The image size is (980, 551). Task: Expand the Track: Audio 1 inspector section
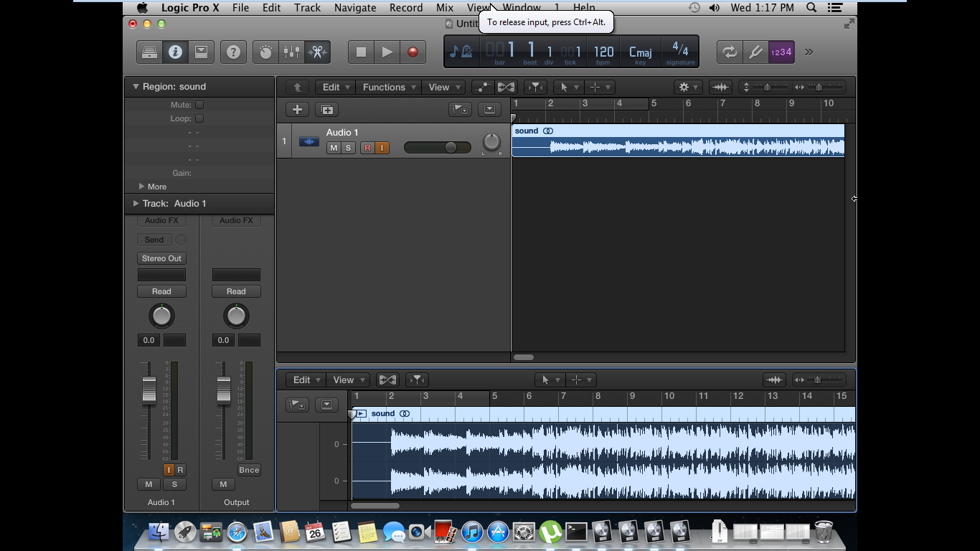click(136, 204)
